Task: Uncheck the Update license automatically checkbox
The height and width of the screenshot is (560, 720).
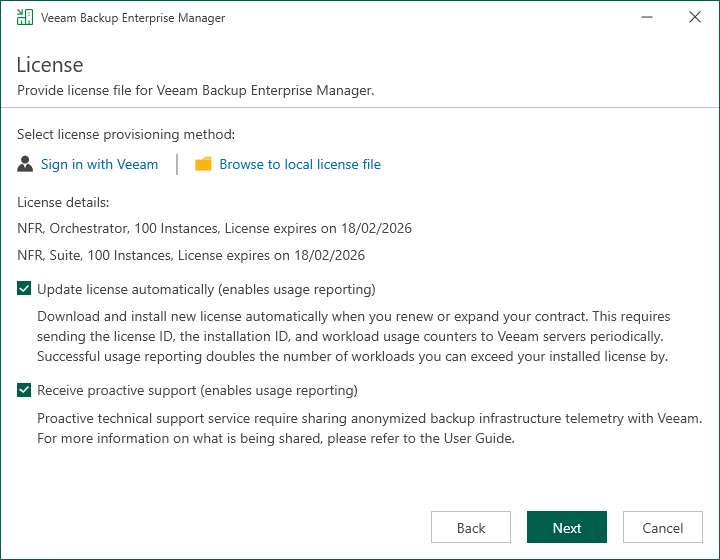Action: point(25,290)
